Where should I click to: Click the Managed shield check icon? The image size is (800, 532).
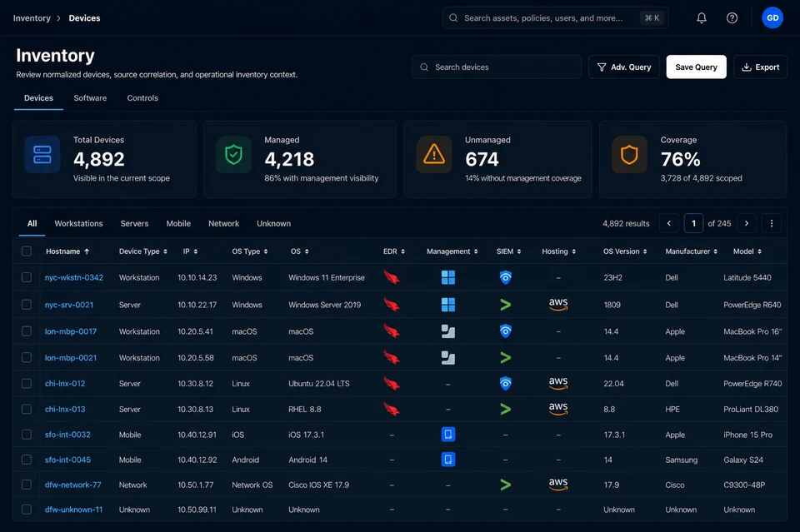pos(233,154)
